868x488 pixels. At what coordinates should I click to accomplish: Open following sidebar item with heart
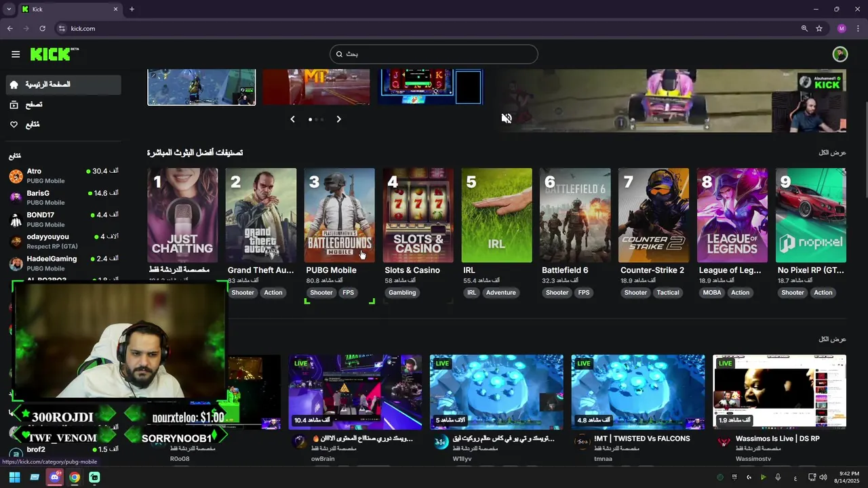pyautogui.click(x=64, y=125)
